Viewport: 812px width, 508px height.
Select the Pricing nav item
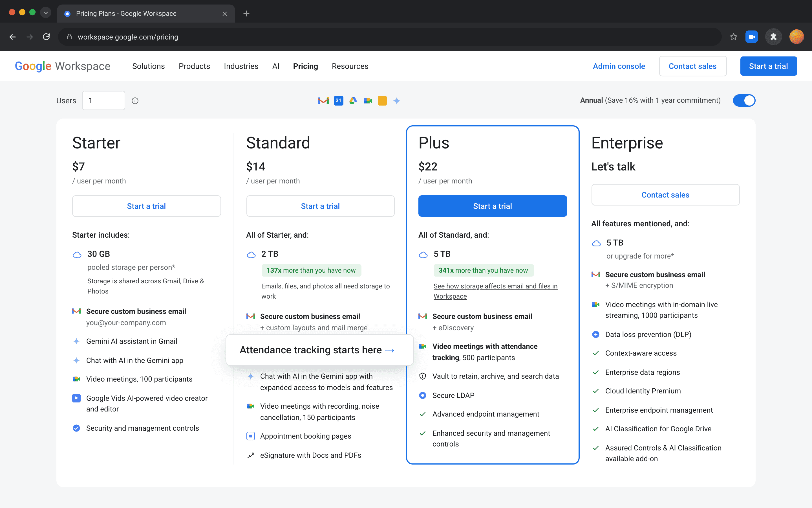coord(305,66)
